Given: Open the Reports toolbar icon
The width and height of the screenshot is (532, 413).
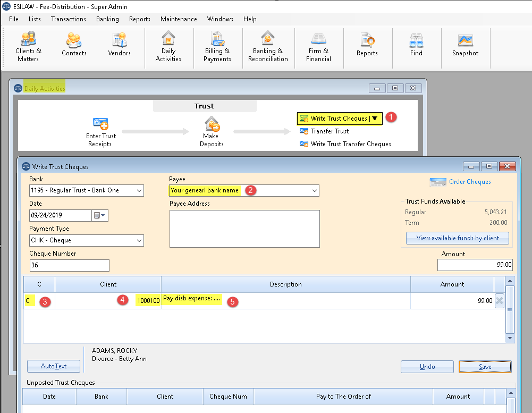Looking at the screenshot, I should (367, 45).
